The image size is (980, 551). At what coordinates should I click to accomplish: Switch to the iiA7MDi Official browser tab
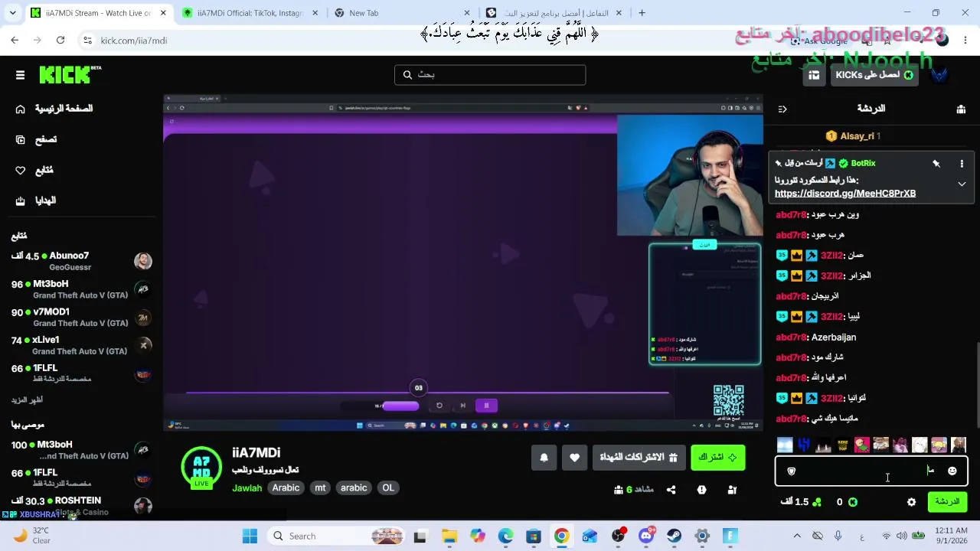point(250,13)
